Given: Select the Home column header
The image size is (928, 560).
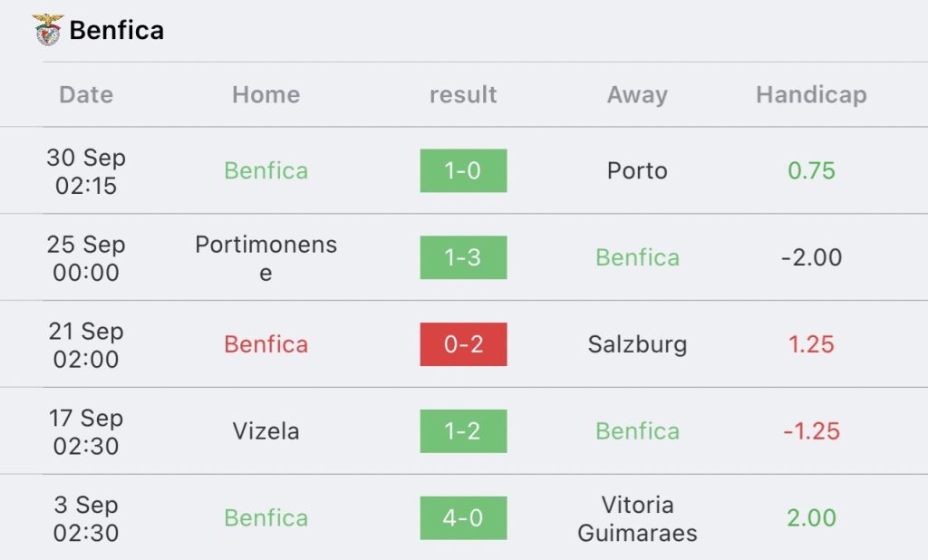Looking at the screenshot, I should coord(266,95).
